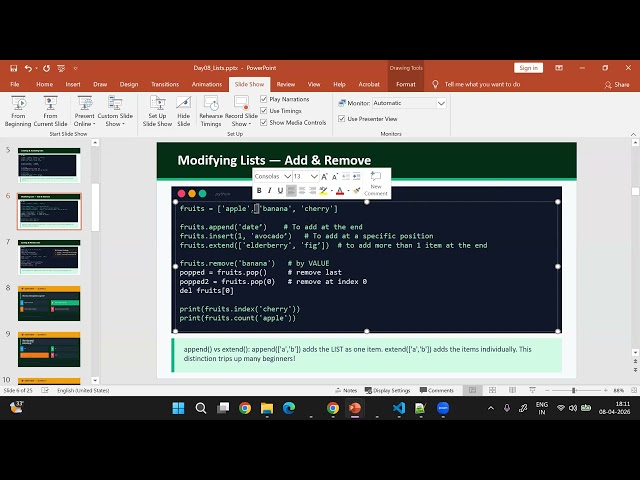640x480 pixels.
Task: Start slideshow From Beginning
Action: pos(18,111)
